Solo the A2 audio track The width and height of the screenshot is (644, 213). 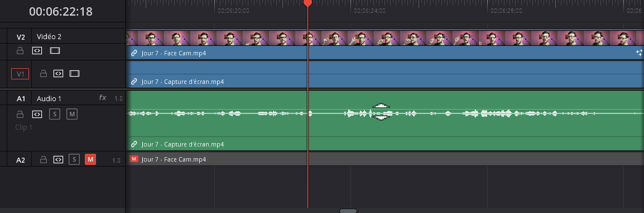(x=74, y=159)
